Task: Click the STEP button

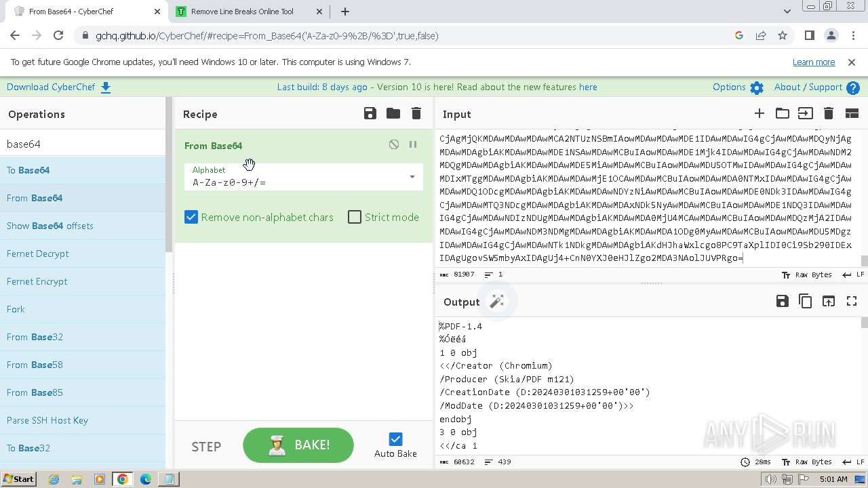Action: click(206, 447)
